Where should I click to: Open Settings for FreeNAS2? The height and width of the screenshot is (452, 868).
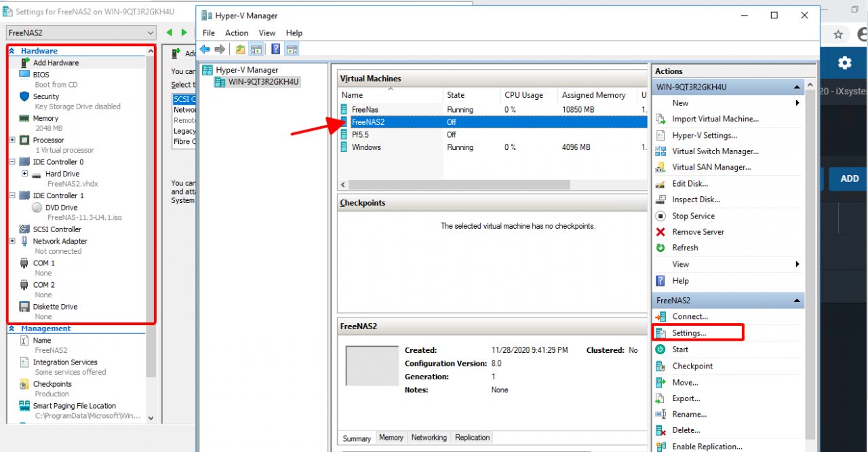689,333
